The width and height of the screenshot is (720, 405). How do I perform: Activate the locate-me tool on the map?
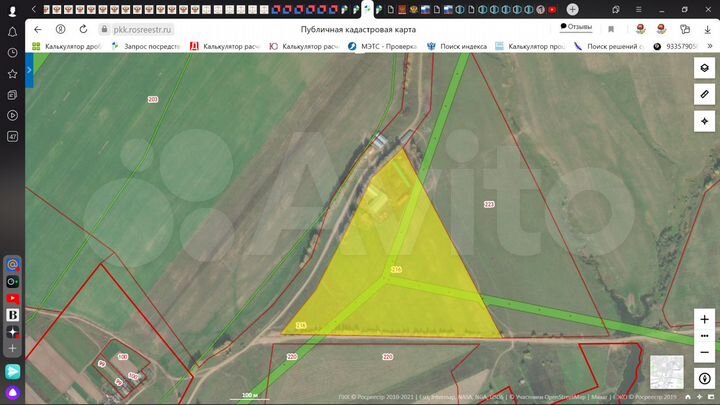[704, 121]
